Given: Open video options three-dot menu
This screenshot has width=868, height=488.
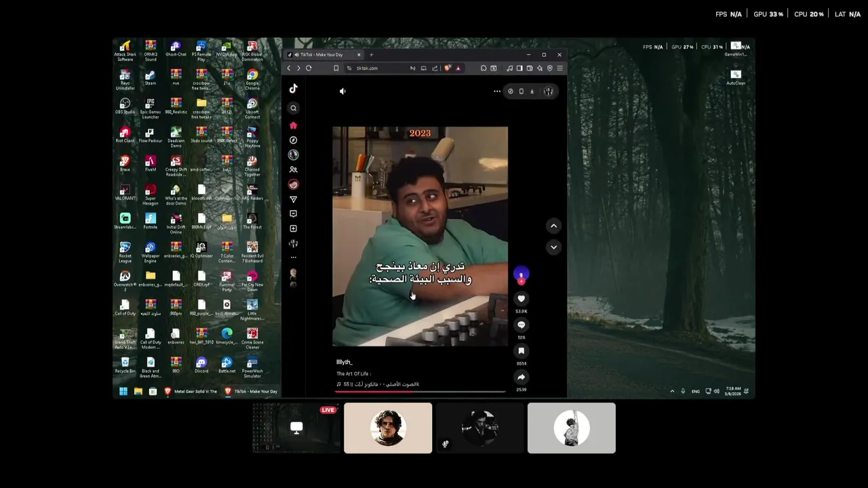Looking at the screenshot, I should click(497, 91).
